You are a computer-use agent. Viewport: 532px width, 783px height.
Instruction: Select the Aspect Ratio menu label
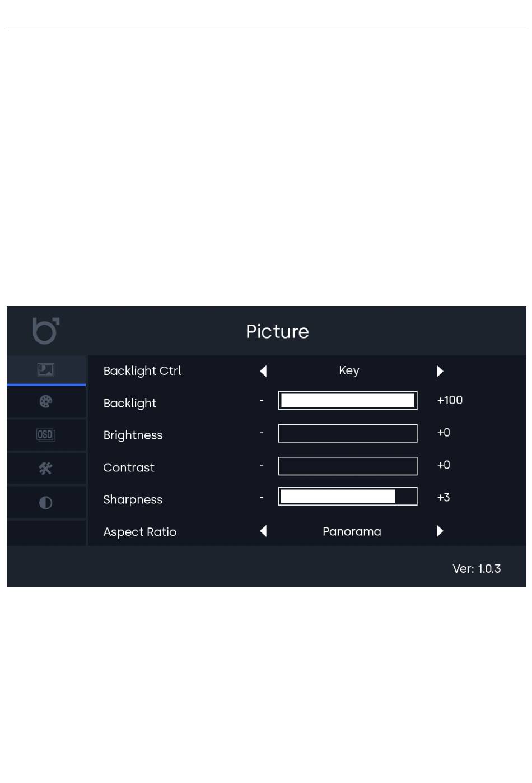tap(140, 532)
